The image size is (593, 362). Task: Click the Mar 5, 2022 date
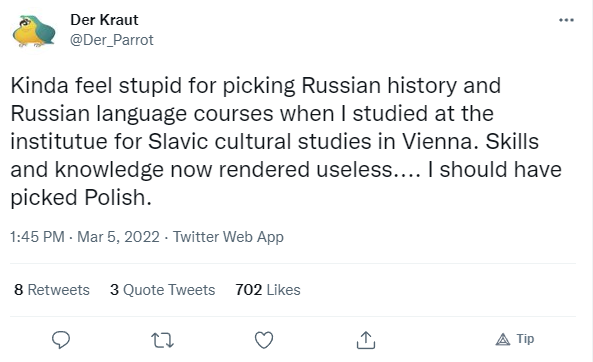pyautogui.click(x=118, y=237)
